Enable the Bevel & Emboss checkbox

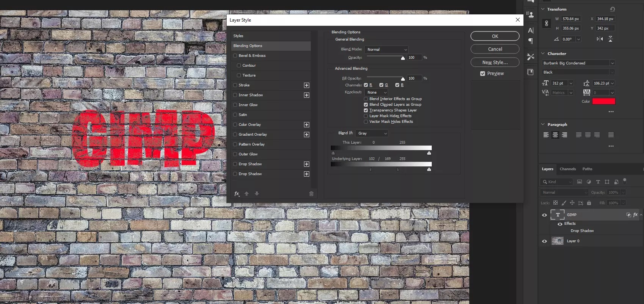click(x=235, y=56)
